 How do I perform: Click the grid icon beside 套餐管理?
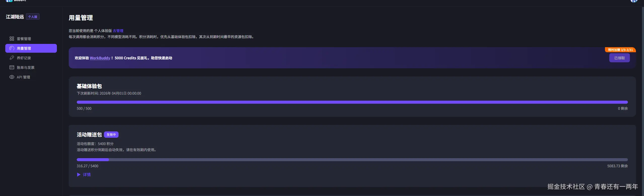12,39
